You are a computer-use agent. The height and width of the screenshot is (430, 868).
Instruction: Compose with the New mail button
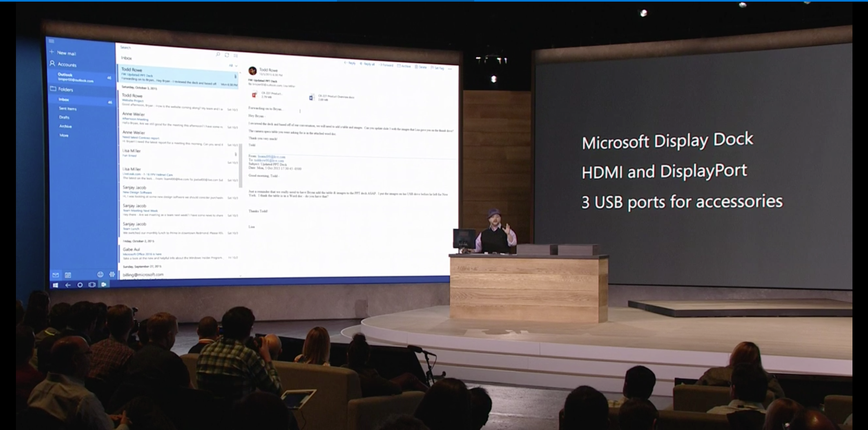point(63,53)
